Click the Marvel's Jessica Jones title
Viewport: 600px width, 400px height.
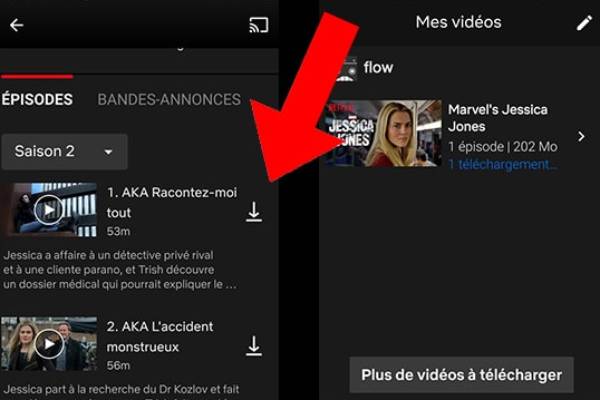pos(497,118)
